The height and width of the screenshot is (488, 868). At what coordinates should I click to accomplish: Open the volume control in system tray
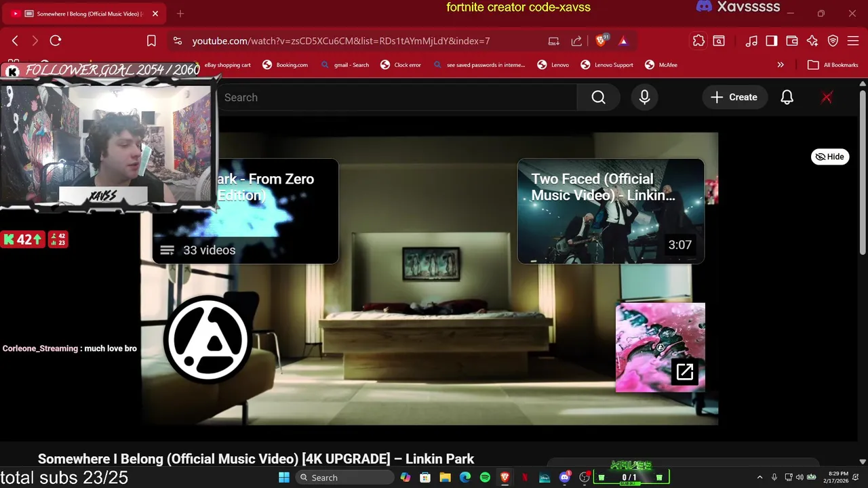pyautogui.click(x=800, y=478)
